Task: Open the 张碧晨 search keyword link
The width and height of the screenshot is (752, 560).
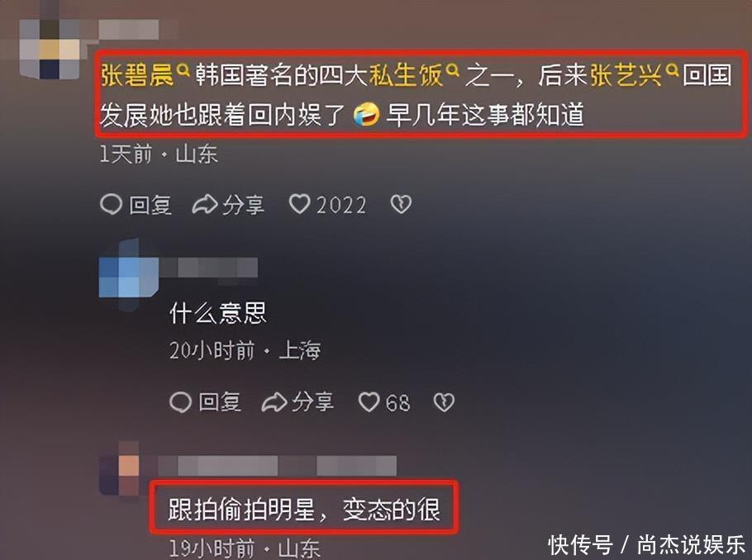Action: click(x=136, y=76)
